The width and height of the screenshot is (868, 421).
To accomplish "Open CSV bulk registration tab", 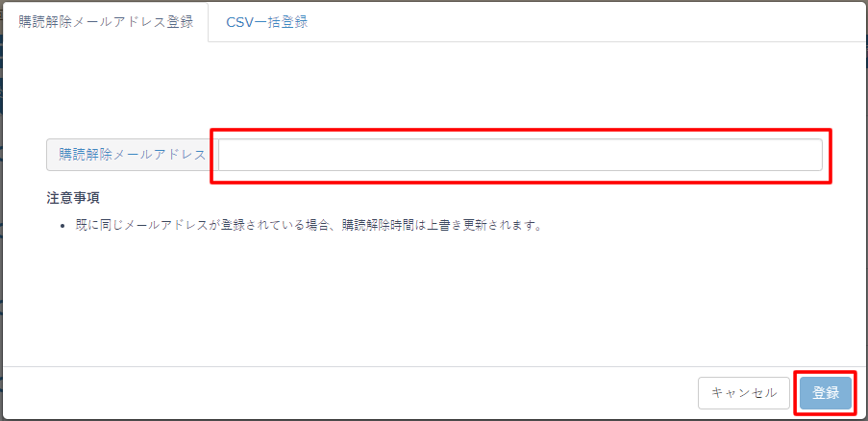I will pos(267,22).
